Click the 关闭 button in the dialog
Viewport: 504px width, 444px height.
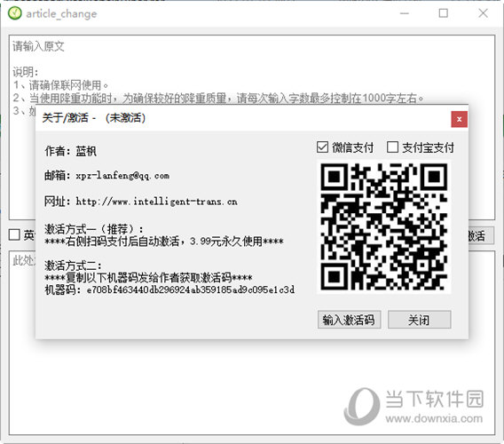coord(419,320)
